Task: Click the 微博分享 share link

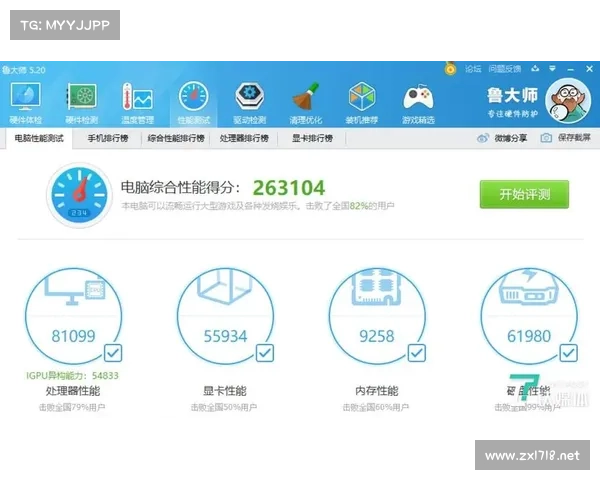Action: [502, 138]
